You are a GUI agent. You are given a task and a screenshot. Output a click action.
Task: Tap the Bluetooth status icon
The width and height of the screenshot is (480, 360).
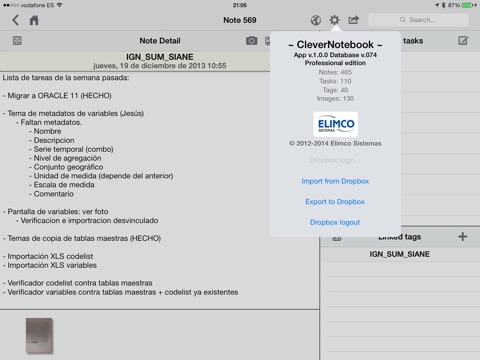point(443,5)
